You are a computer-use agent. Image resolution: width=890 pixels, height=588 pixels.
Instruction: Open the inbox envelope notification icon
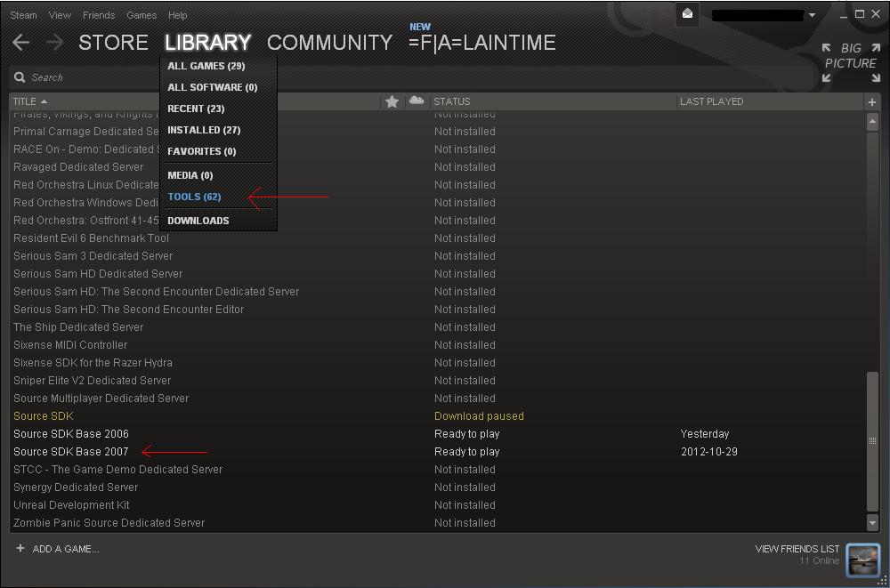click(x=687, y=14)
